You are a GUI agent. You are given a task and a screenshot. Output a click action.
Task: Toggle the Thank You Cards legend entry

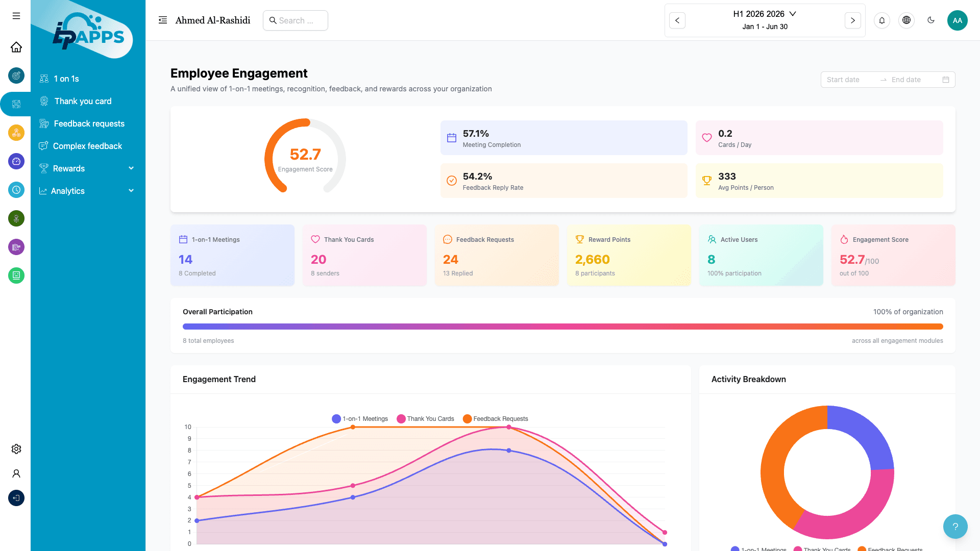(425, 418)
